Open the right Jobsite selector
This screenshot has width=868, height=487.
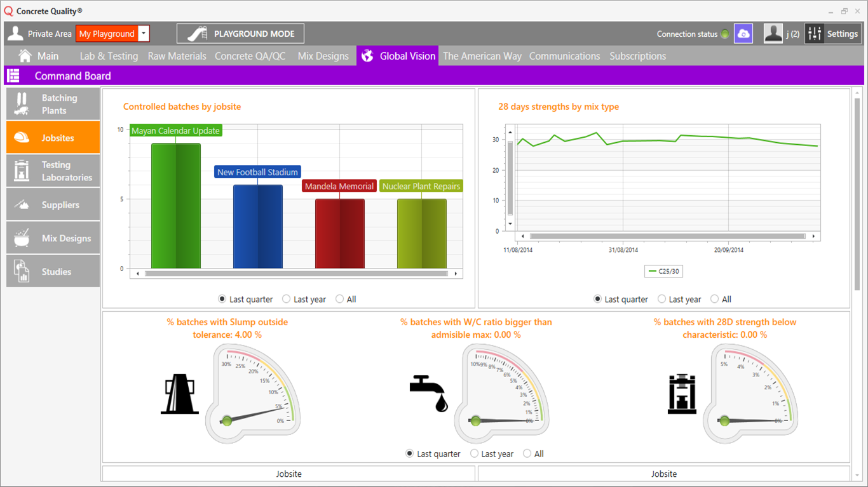click(x=664, y=474)
